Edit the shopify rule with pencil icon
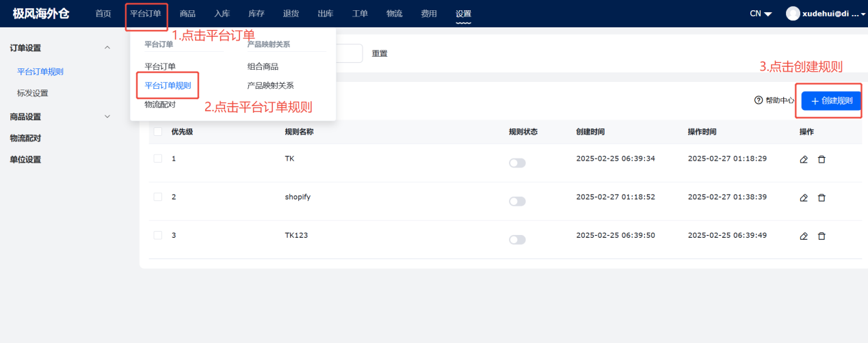 (804, 197)
